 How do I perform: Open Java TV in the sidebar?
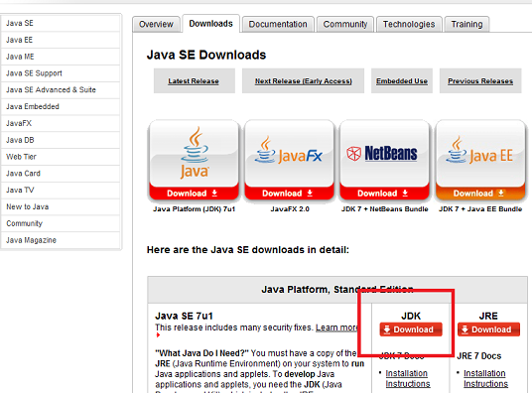pyautogui.click(x=61, y=191)
